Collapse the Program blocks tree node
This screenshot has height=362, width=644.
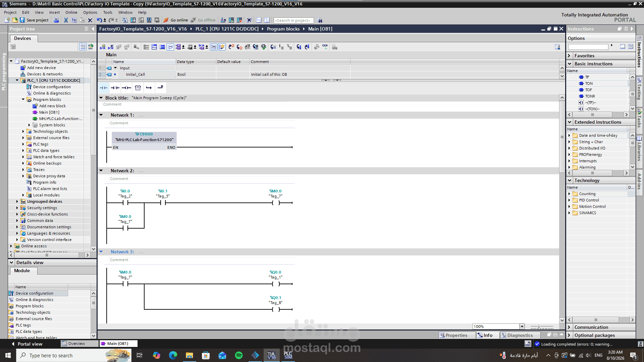23,100
